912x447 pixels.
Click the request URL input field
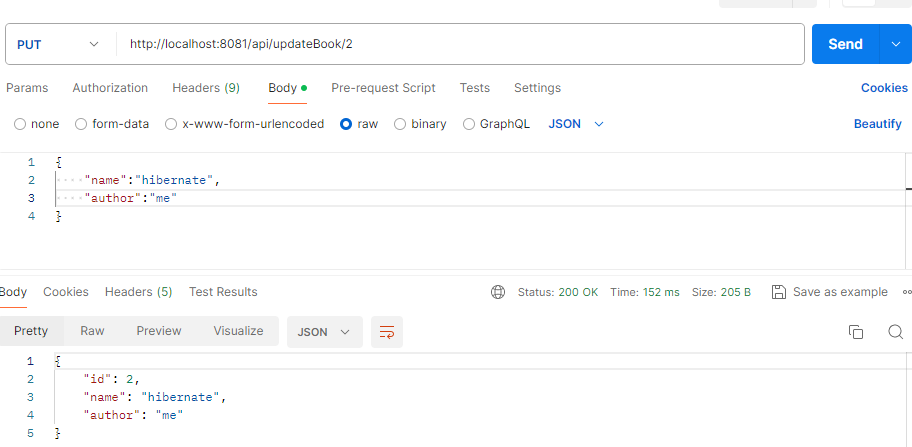pyautogui.click(x=459, y=44)
